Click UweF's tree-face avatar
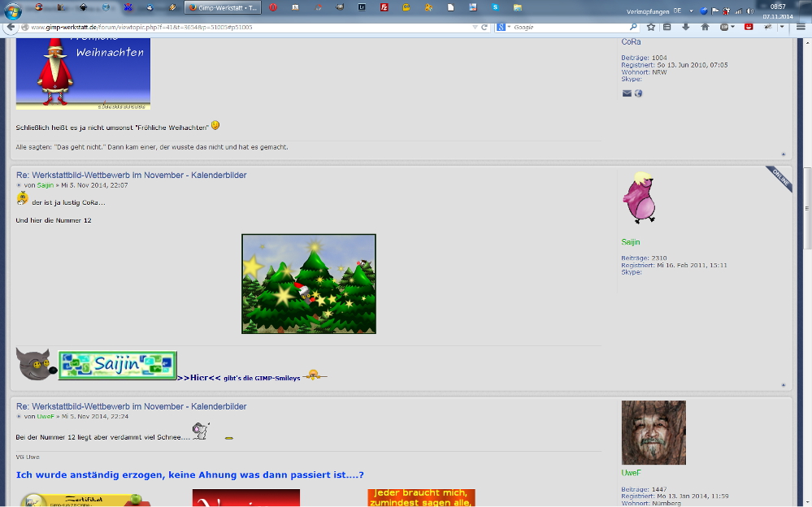 click(654, 432)
